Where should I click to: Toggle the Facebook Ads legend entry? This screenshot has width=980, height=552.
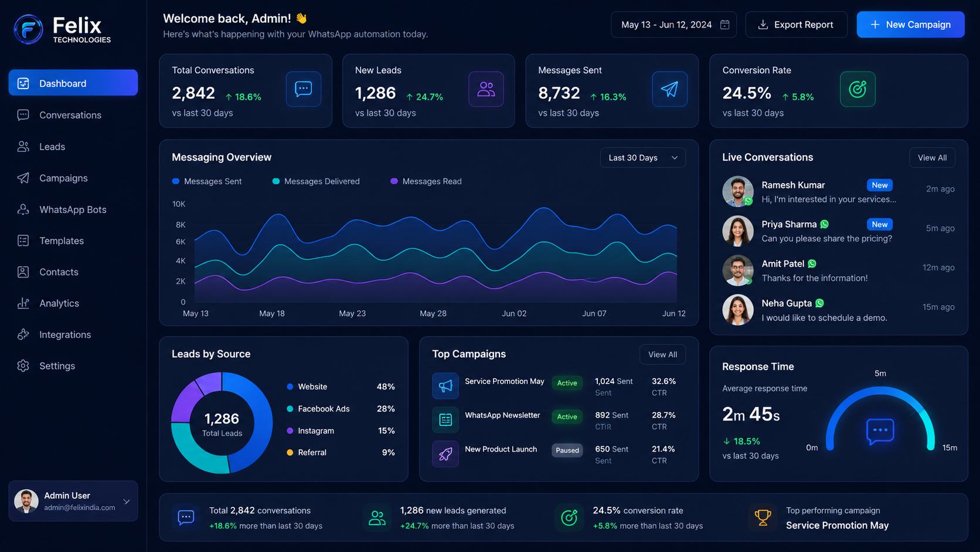tap(318, 409)
